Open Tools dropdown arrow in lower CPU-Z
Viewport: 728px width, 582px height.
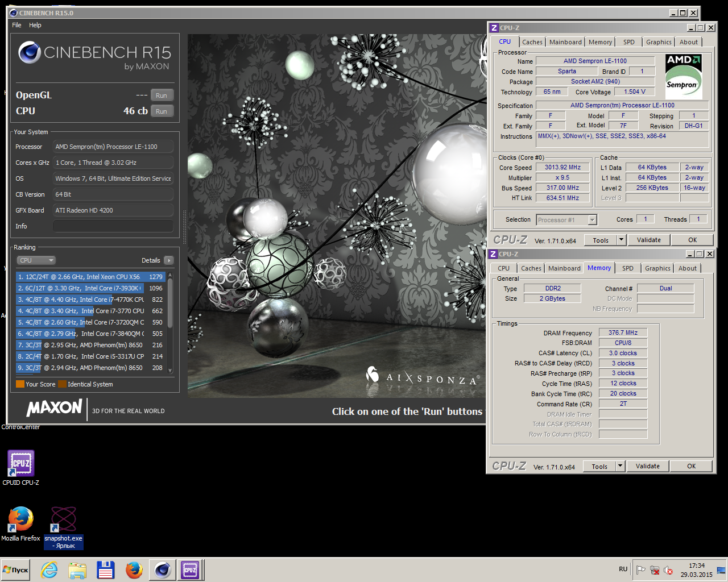tap(621, 467)
